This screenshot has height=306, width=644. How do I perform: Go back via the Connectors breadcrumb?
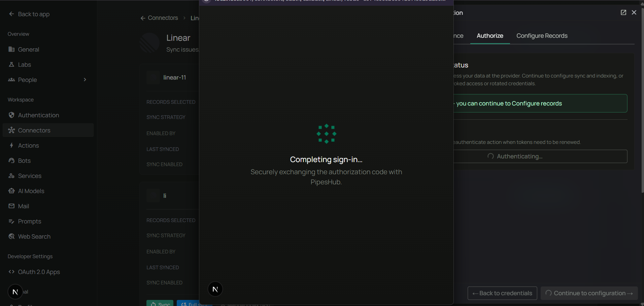point(163,18)
